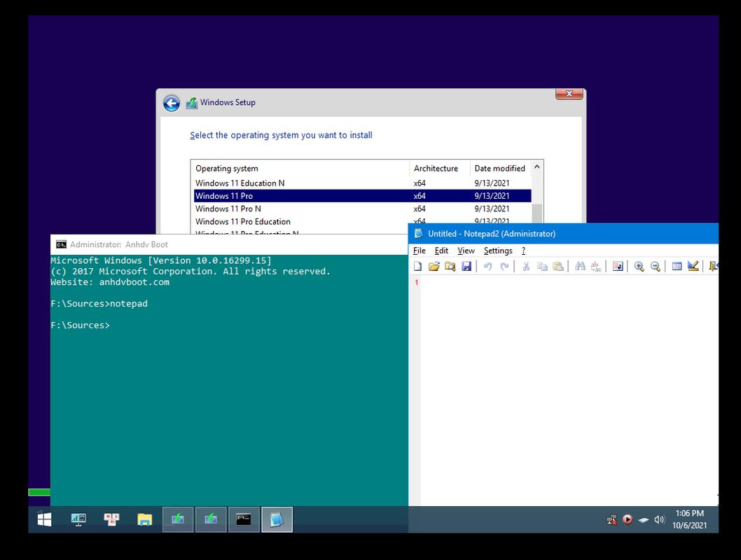
Task: Create a new document in Notepad2
Action: (x=417, y=266)
